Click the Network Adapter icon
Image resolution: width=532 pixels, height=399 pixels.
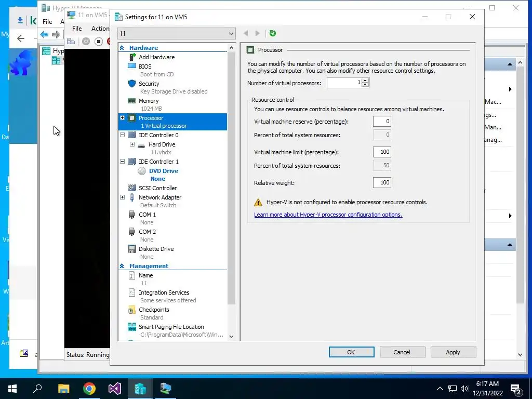tap(132, 197)
